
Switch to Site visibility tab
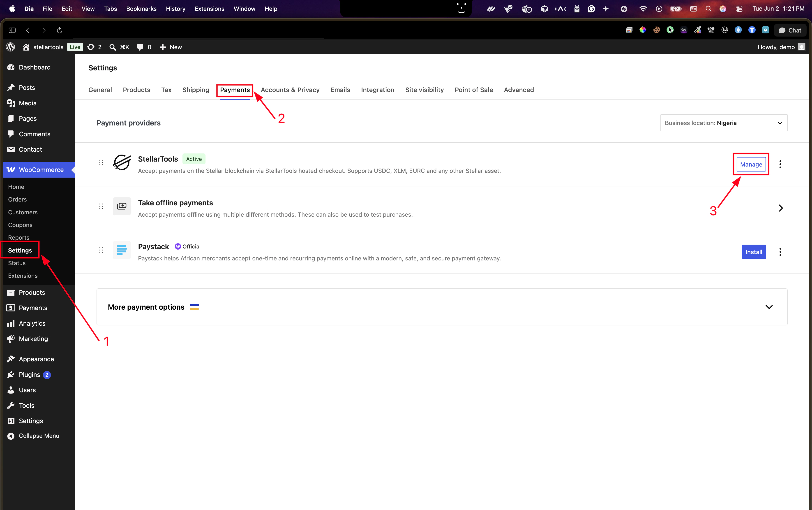[424, 90]
